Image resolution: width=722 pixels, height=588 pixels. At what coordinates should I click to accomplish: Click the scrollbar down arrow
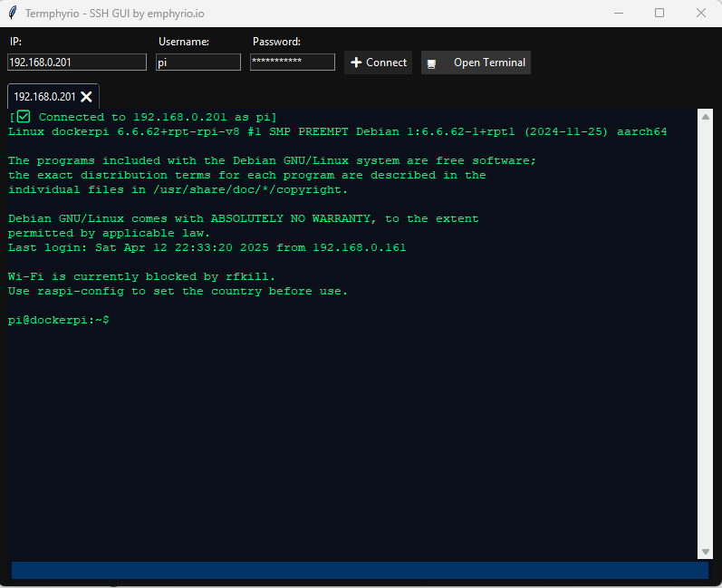tap(706, 551)
